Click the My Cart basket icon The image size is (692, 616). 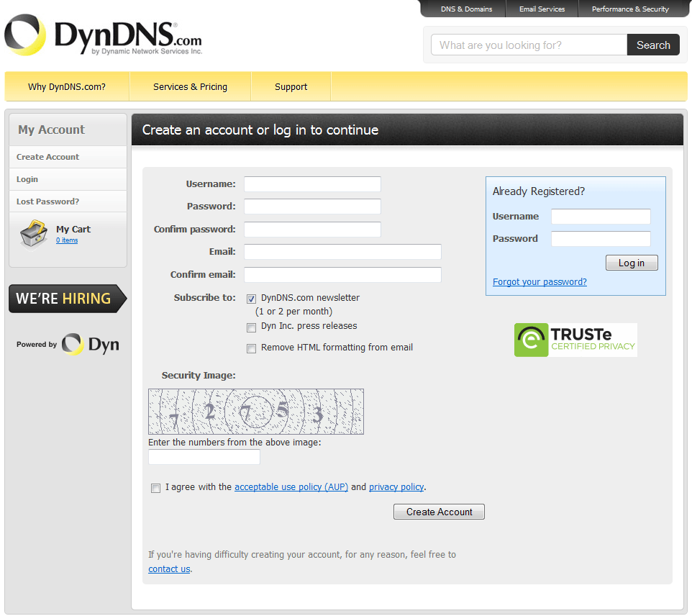pyautogui.click(x=33, y=235)
